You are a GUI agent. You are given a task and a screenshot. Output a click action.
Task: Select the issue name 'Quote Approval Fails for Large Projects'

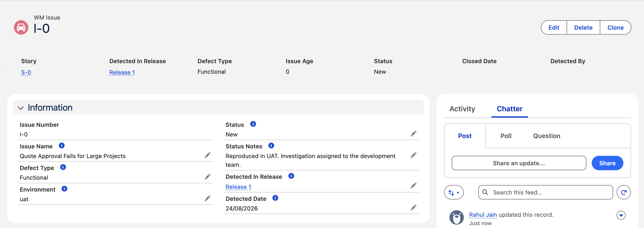coord(73,156)
